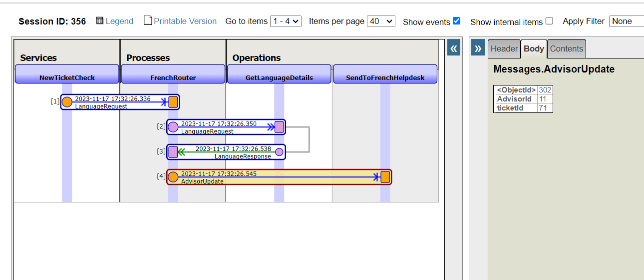Switch to the Contents tab
644x280 pixels.
(x=566, y=48)
